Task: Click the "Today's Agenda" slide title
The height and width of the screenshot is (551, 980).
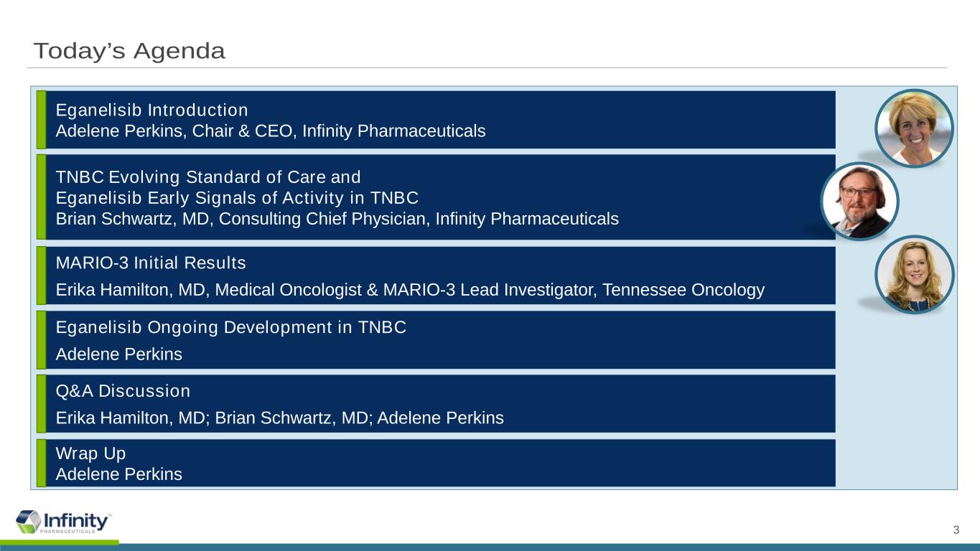Action: pos(129,52)
